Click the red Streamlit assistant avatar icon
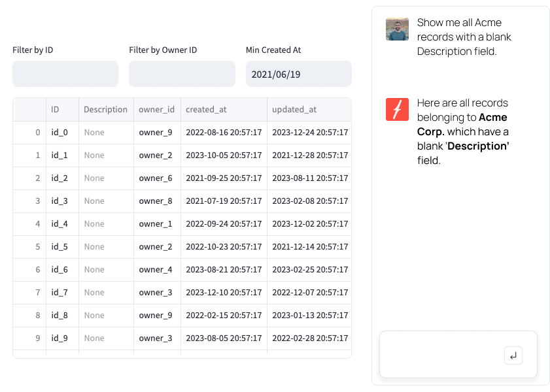This screenshot has width=550, height=392. [x=397, y=109]
